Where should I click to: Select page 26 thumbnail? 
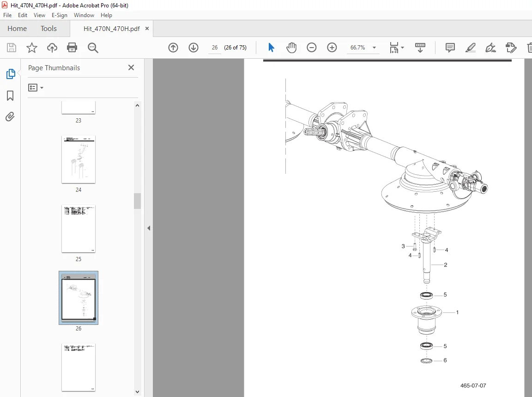79,298
